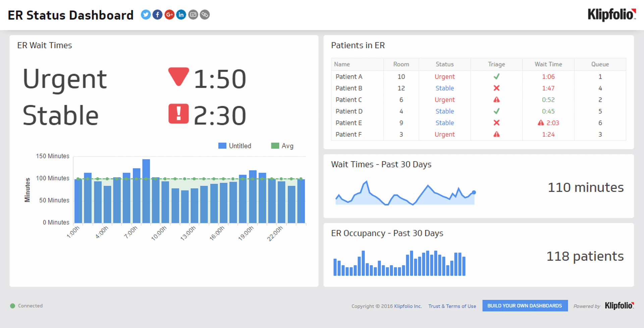Click the red triage X for Patient B
The width and height of the screenshot is (644, 328).
496,88
